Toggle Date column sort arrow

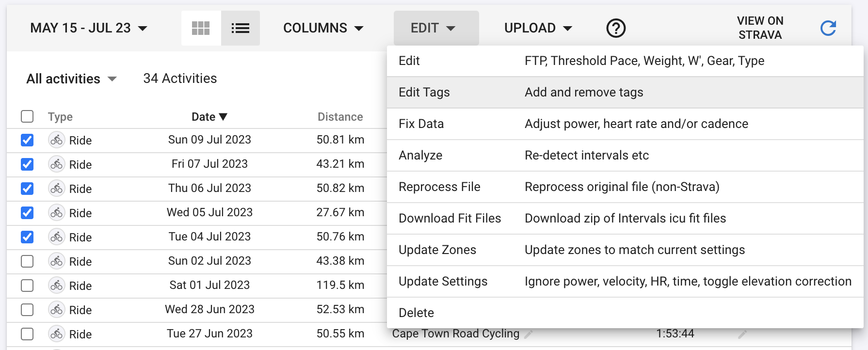click(x=223, y=116)
